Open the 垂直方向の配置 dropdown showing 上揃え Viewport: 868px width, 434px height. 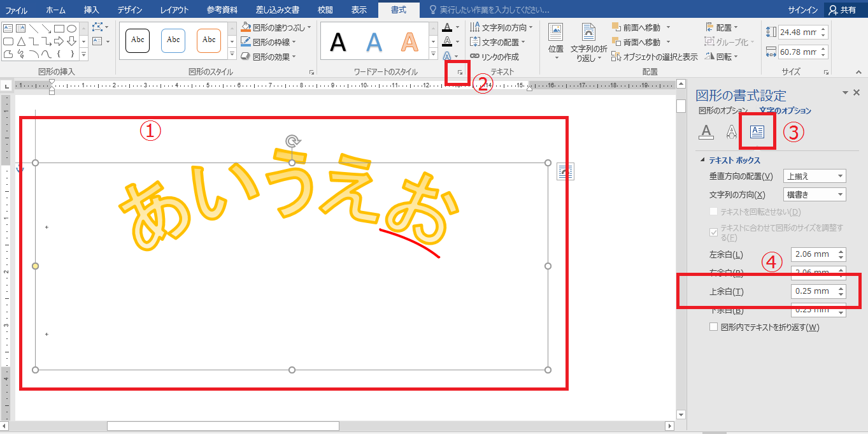pos(815,177)
